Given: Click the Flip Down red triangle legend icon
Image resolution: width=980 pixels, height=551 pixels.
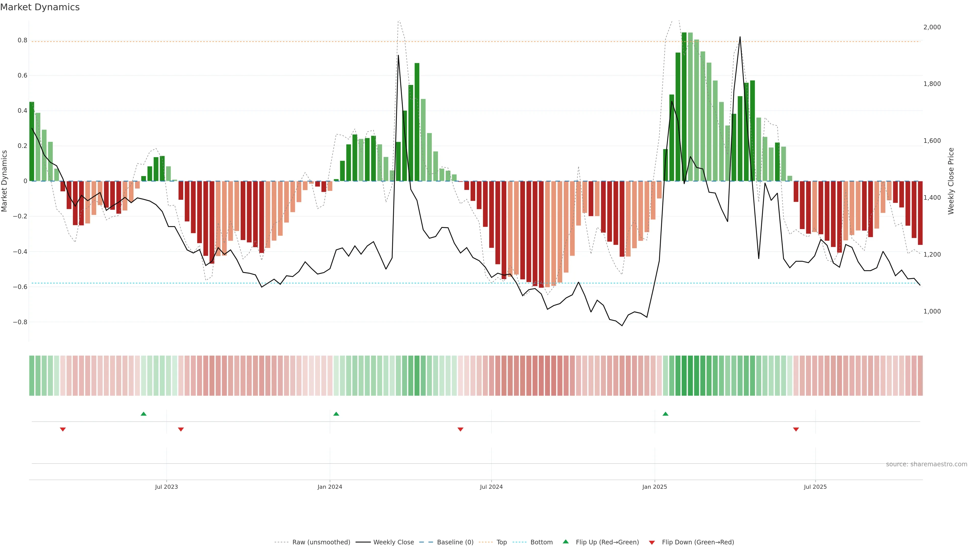Looking at the screenshot, I should (x=652, y=543).
